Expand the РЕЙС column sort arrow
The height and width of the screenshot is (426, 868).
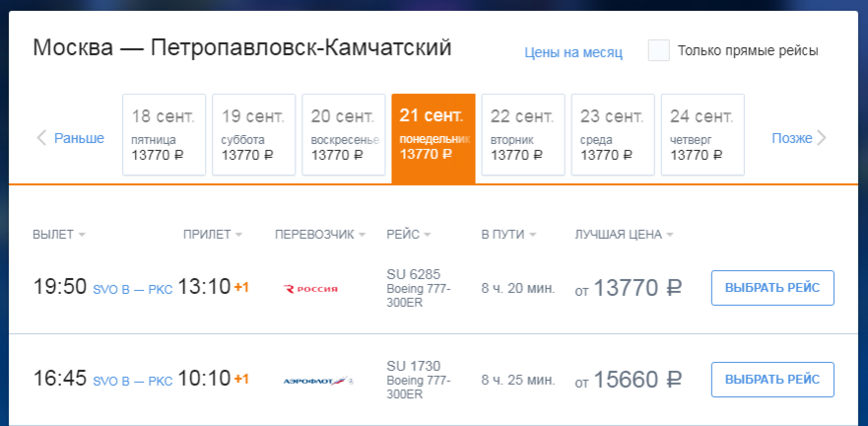[x=428, y=235]
